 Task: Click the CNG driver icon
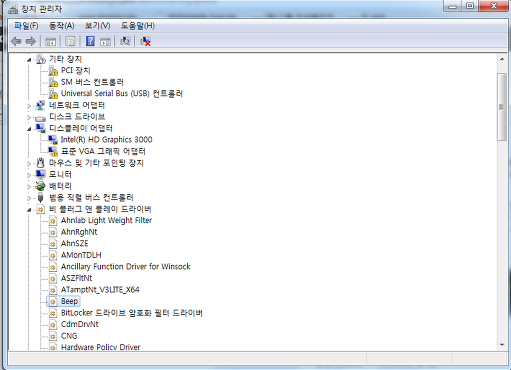53,336
